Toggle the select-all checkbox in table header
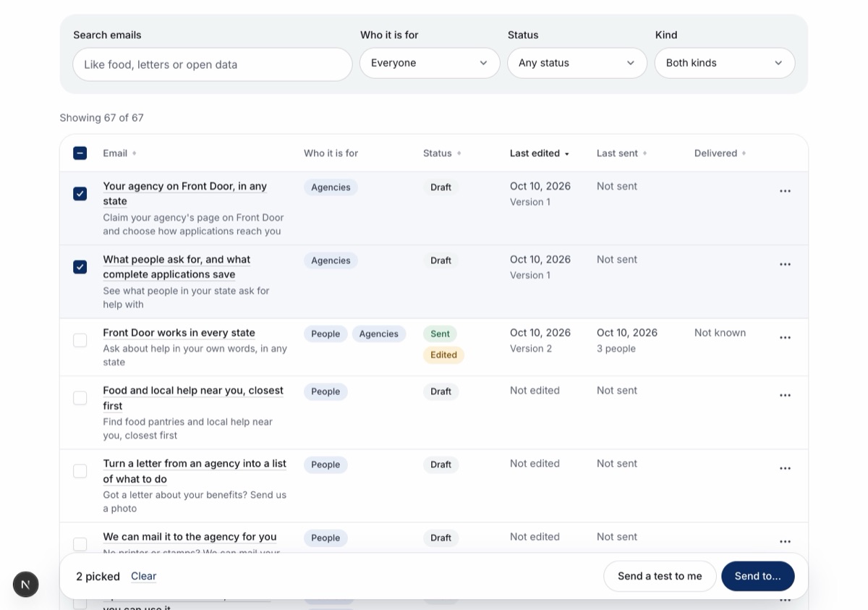The height and width of the screenshot is (610, 868). pyautogui.click(x=80, y=153)
